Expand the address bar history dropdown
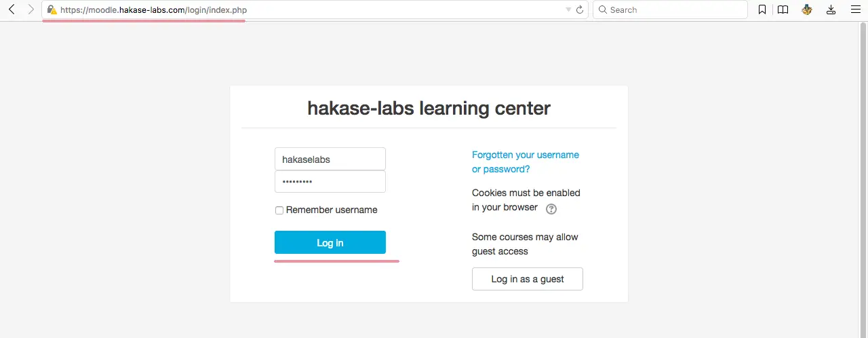 [568, 10]
